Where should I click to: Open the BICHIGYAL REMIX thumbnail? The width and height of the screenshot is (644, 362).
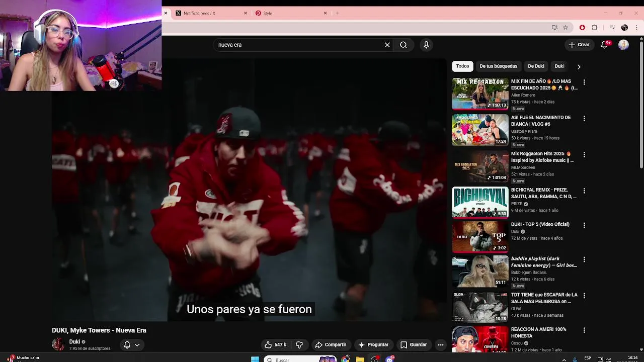(480, 202)
